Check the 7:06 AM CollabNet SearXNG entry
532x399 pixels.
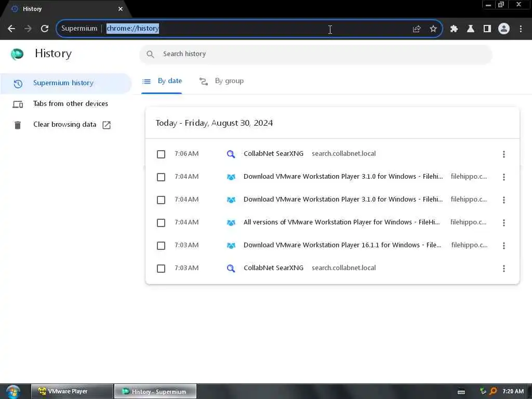pyautogui.click(x=161, y=154)
